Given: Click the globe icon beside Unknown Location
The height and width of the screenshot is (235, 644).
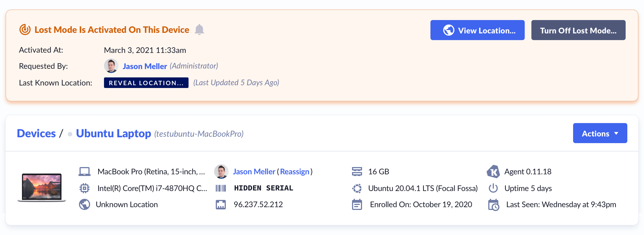Looking at the screenshot, I should 85,204.
